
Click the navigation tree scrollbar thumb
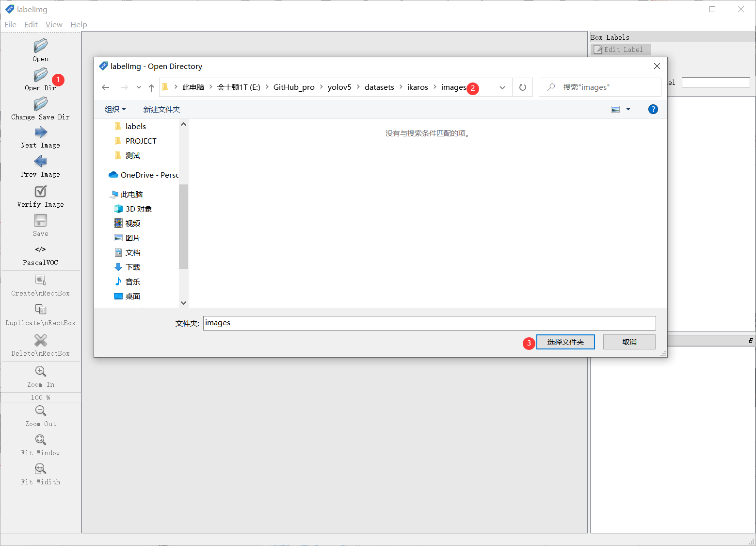coord(183,226)
